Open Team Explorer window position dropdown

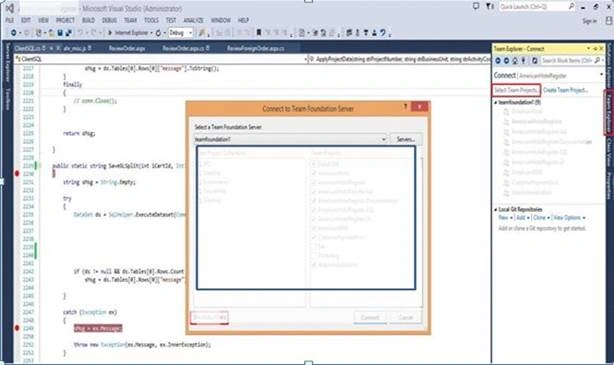[x=589, y=49]
